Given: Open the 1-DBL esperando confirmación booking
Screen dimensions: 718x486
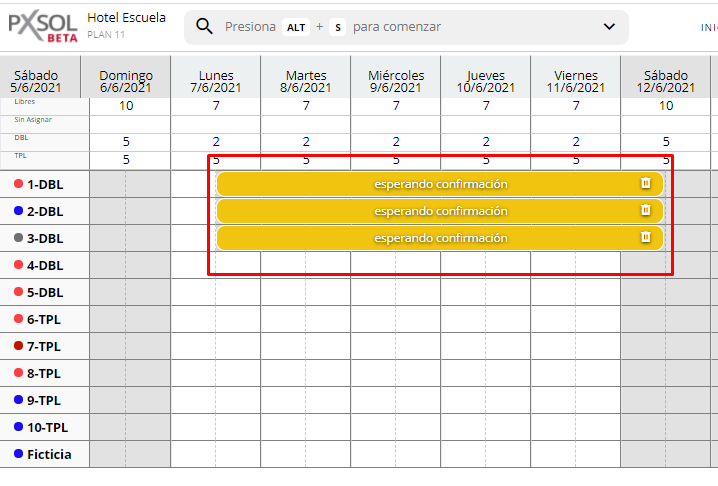Looking at the screenshot, I should pyautogui.click(x=440, y=184).
